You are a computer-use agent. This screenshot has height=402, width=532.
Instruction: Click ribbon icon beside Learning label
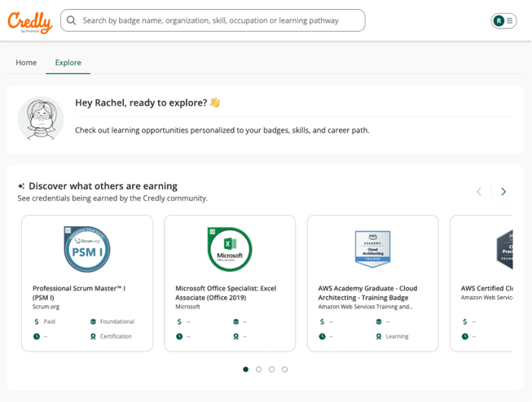click(x=379, y=337)
